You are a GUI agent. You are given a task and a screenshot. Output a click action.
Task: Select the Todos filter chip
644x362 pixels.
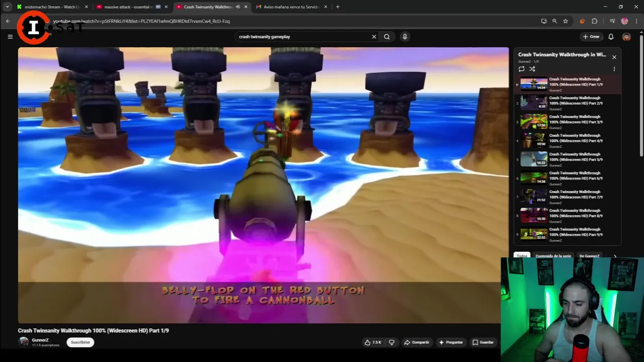(x=522, y=256)
